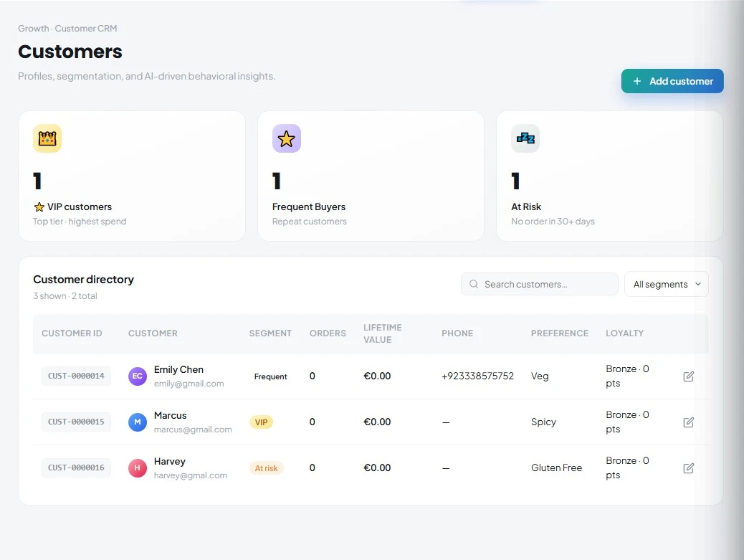744x560 pixels.
Task: Click the CUST-0000015 ID badge
Action: [x=76, y=422]
